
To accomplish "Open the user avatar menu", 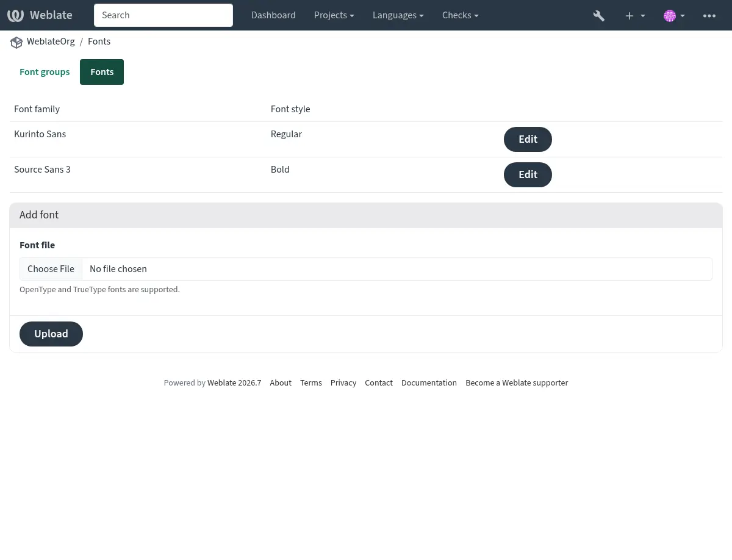I will pyautogui.click(x=674, y=15).
